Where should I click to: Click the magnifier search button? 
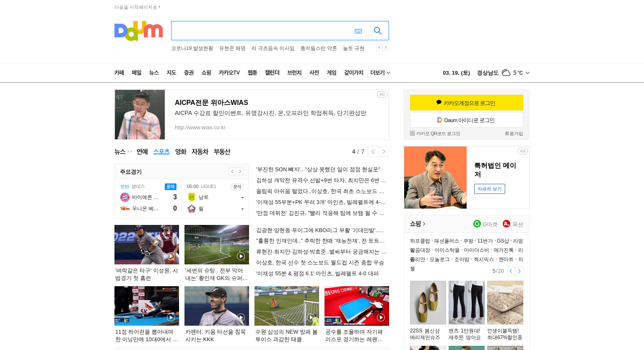pyautogui.click(x=377, y=31)
